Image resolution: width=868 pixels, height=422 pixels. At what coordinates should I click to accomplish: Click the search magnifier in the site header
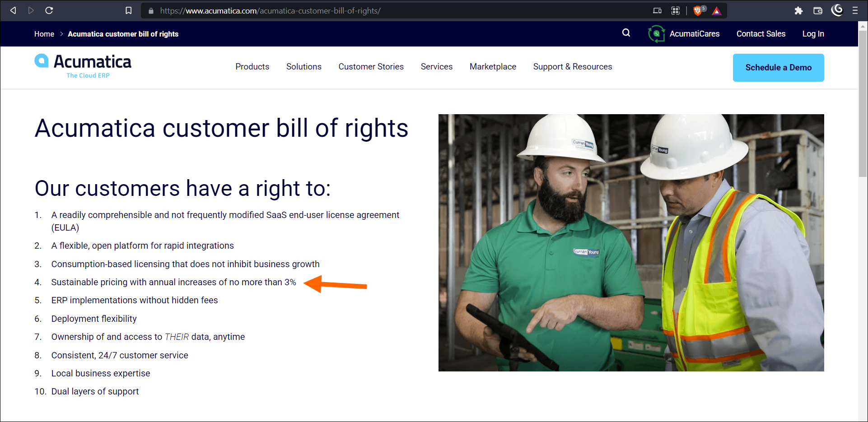click(626, 33)
